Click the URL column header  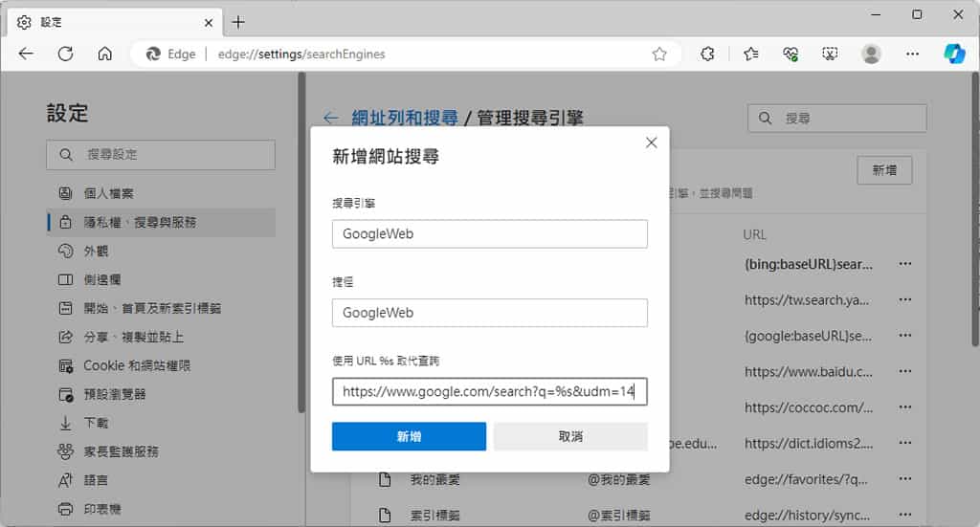(x=754, y=234)
